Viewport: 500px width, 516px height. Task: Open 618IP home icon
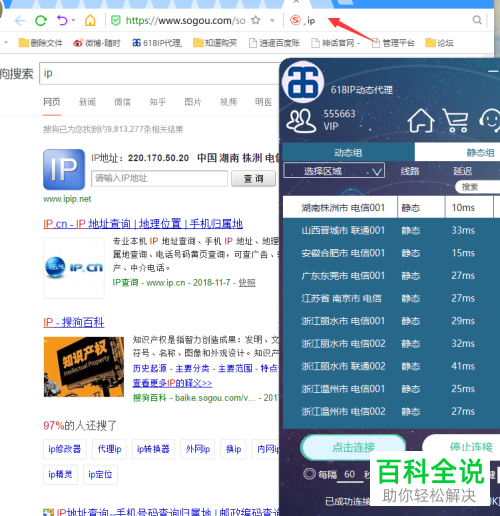[x=421, y=120]
